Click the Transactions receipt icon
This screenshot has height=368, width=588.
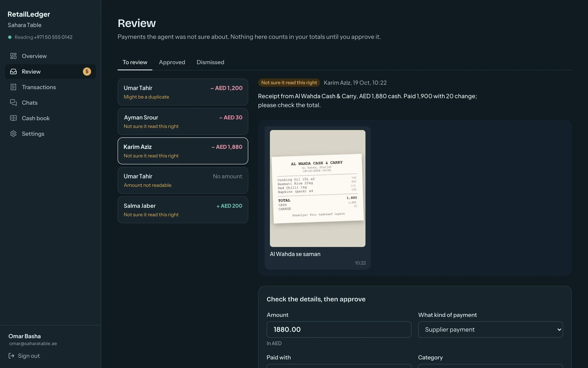pyautogui.click(x=13, y=87)
